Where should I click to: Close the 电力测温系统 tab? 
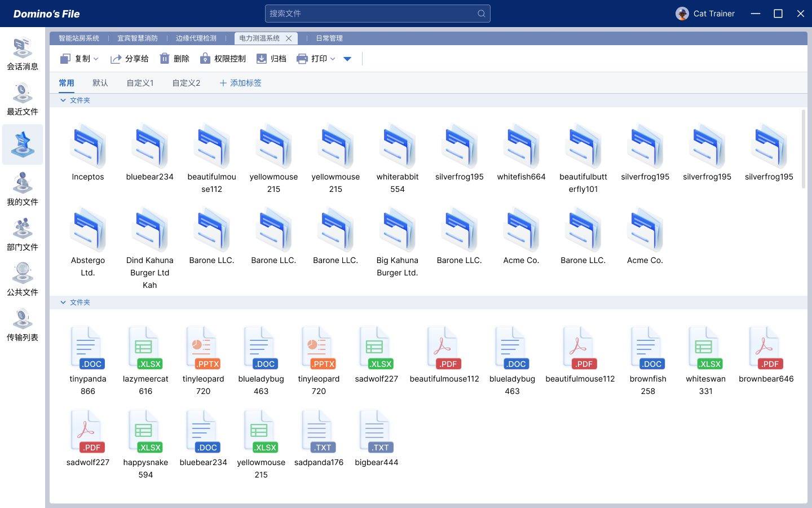pos(289,38)
